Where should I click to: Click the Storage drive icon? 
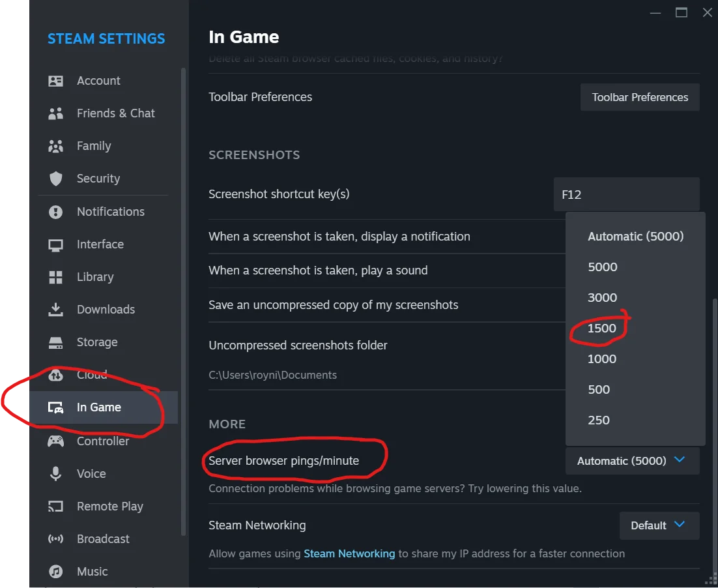tap(56, 343)
